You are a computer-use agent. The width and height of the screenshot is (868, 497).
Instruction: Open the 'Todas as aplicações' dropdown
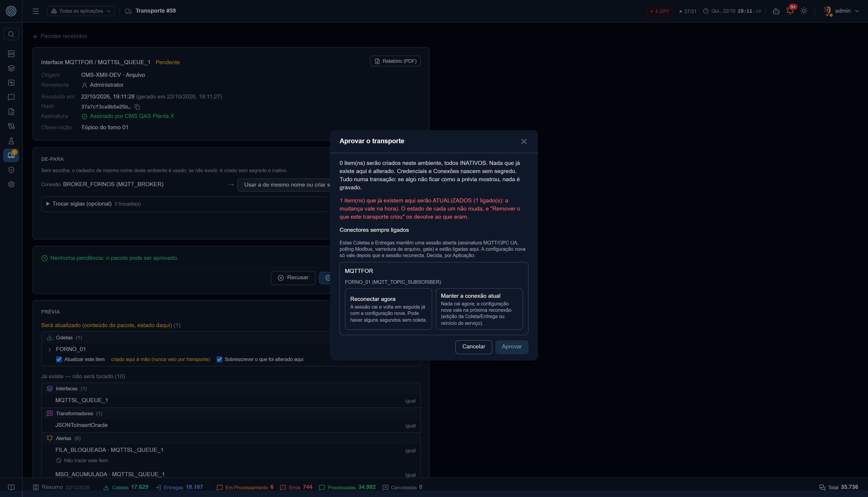(x=81, y=11)
